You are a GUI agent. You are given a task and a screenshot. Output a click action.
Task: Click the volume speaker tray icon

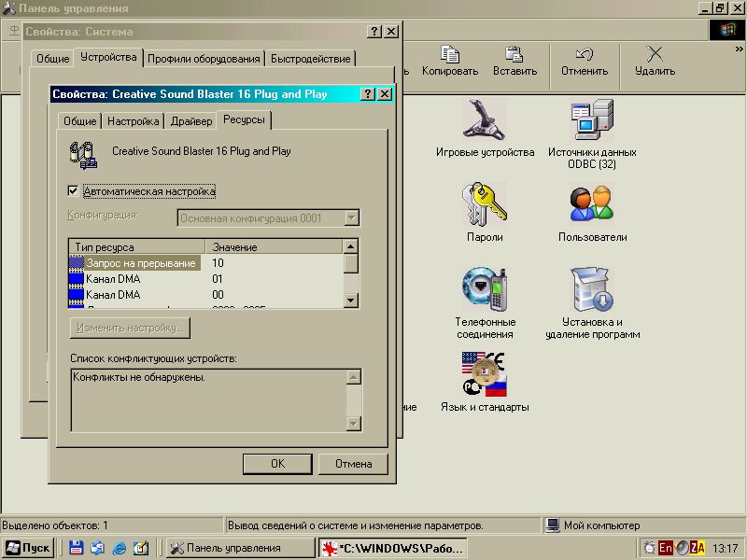[682, 548]
